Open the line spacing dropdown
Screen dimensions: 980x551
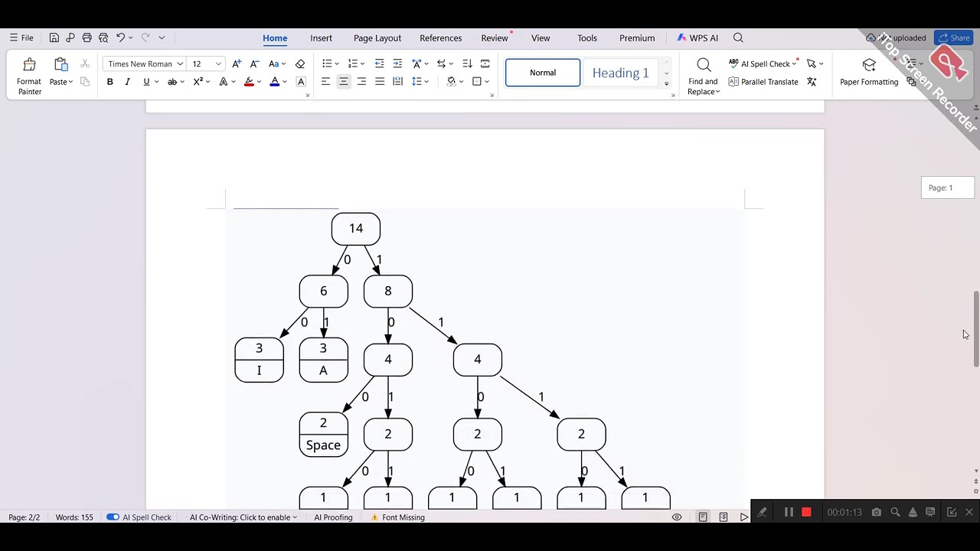click(x=427, y=81)
